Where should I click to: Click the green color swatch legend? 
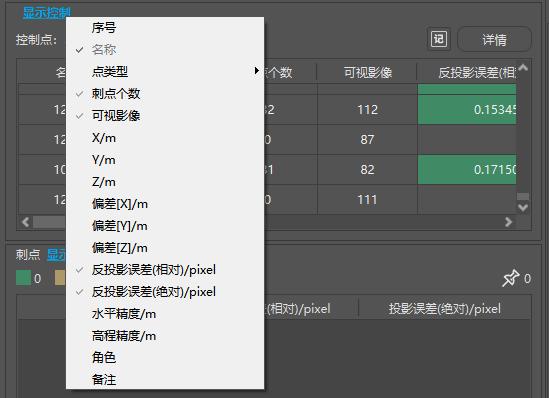click(23, 278)
